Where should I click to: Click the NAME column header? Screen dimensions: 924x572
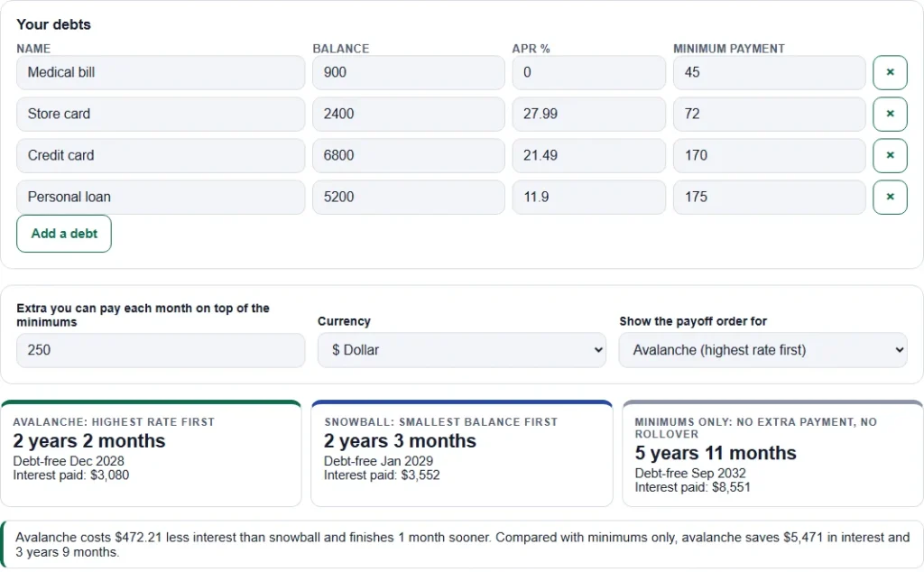click(33, 49)
